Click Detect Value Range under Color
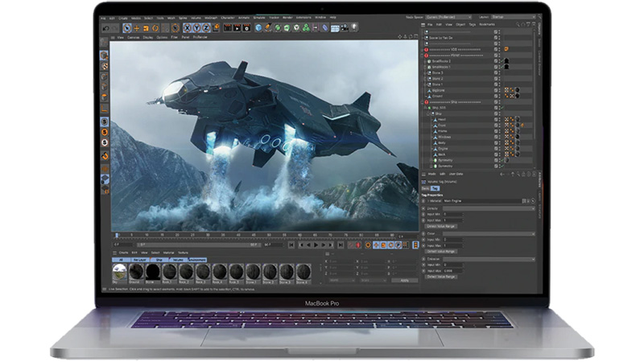 click(x=441, y=252)
